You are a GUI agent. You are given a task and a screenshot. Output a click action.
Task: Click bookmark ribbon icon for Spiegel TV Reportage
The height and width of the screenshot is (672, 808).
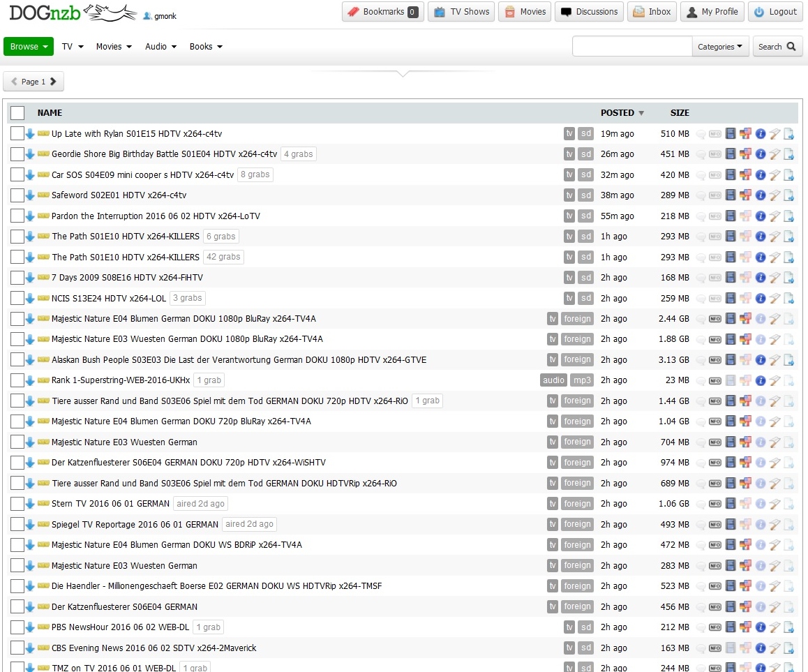[775, 525]
